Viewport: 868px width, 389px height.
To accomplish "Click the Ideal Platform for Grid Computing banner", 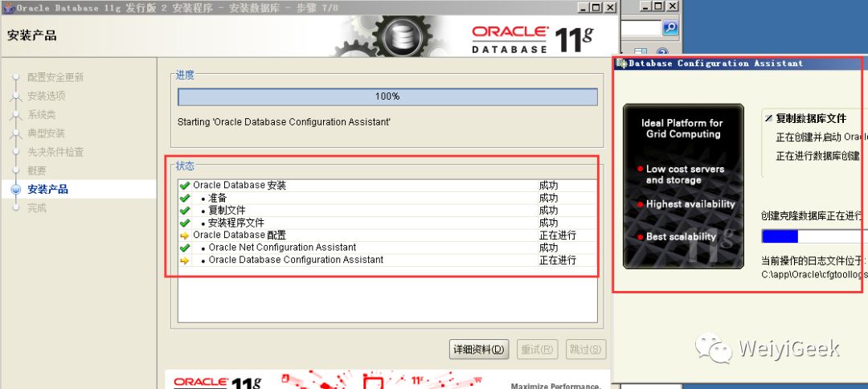I will 683,186.
